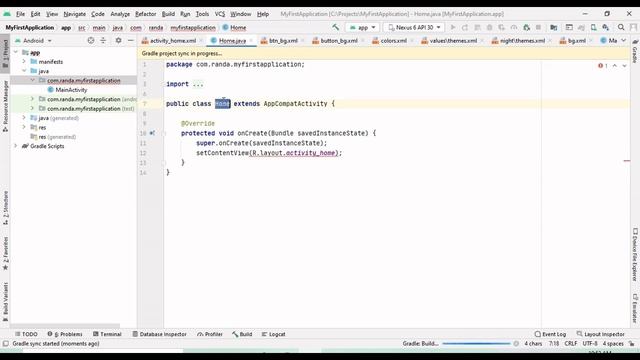Screen dimensions: 640x360
Task: Open the AVD Manager phone icon
Action: pyautogui.click(x=593, y=27)
